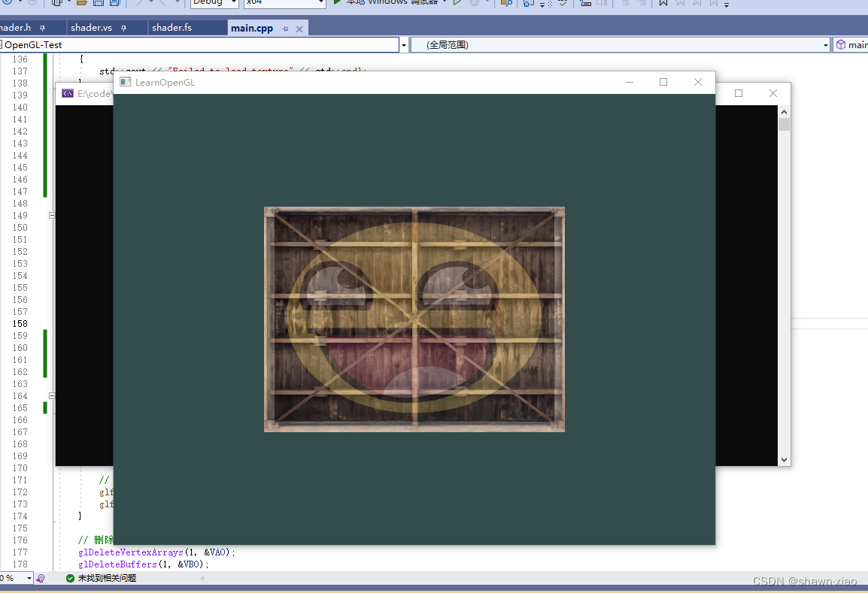This screenshot has width=868, height=593.
Task: Switch to the shader.vs tab
Action: (x=92, y=27)
